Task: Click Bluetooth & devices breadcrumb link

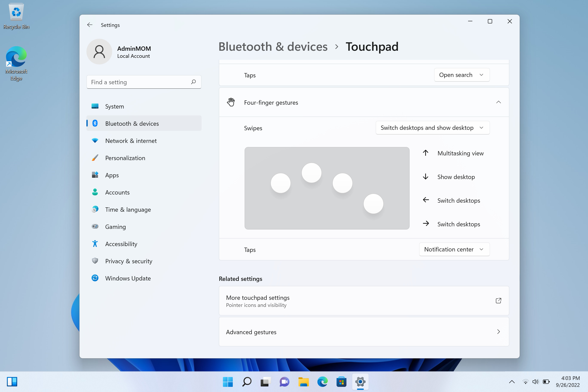Action: click(273, 47)
